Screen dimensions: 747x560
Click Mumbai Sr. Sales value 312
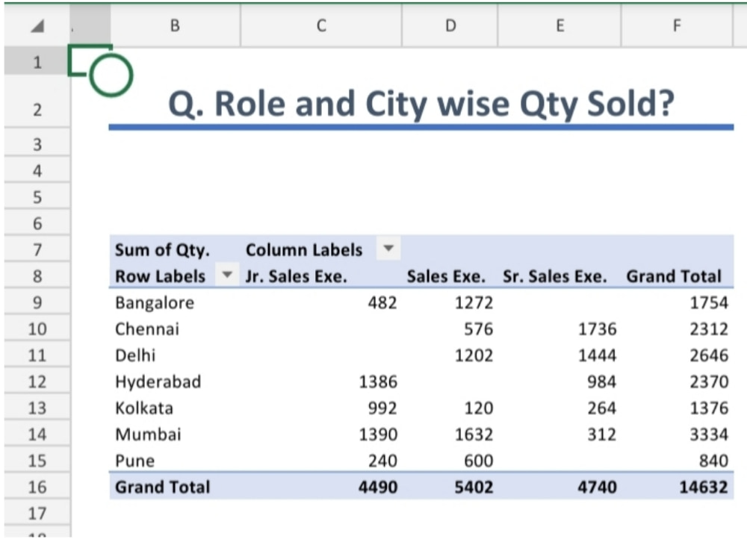(x=601, y=435)
